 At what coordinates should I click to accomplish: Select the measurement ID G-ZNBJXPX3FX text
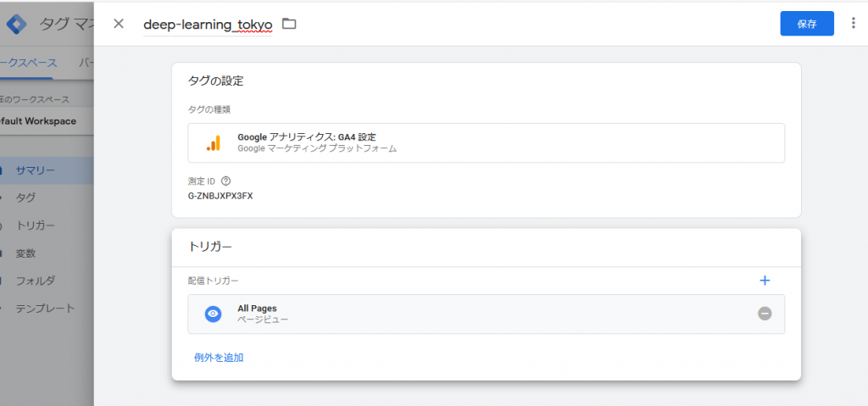[220, 196]
